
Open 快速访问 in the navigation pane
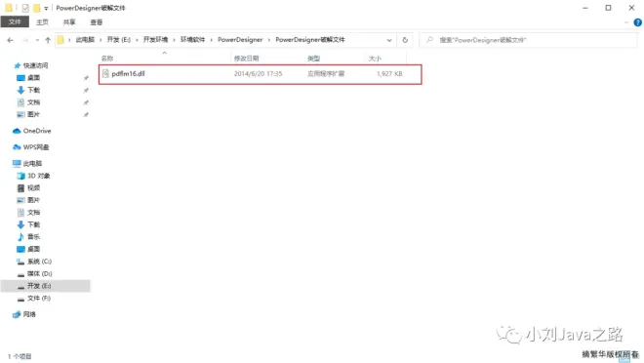tap(35, 65)
